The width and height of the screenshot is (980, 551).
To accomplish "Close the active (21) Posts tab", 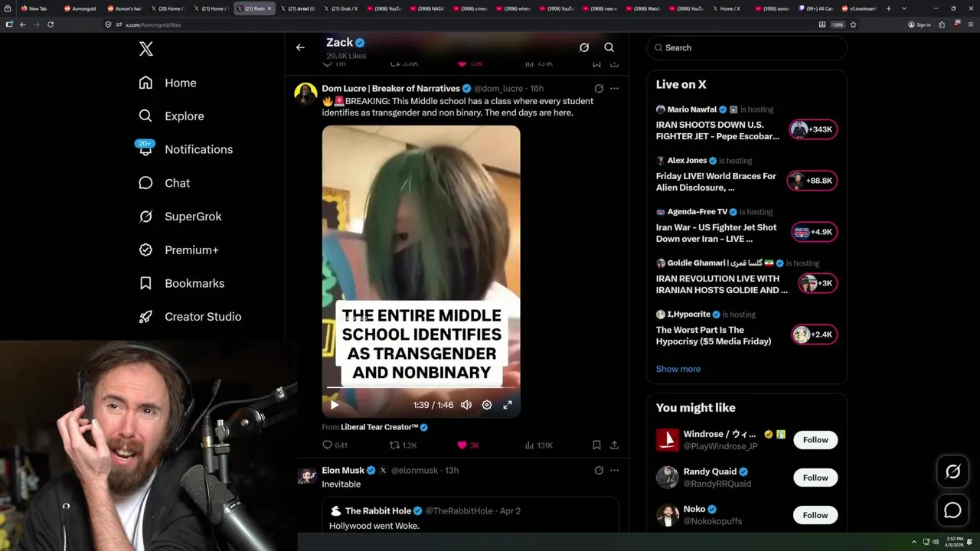I will pos(269,8).
